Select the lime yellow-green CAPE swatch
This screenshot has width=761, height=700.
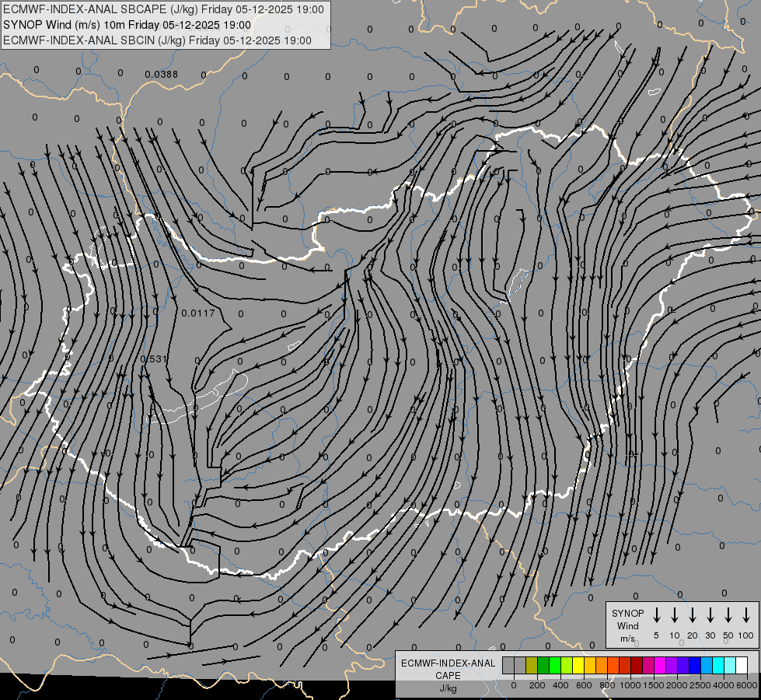(x=567, y=665)
